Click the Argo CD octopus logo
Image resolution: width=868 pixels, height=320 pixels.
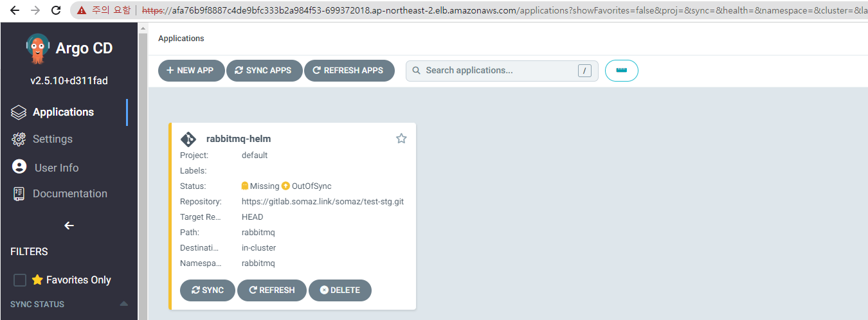point(38,48)
